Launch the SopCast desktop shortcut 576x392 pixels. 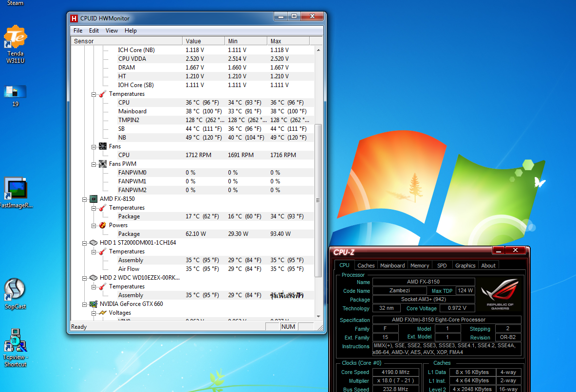coord(15,294)
